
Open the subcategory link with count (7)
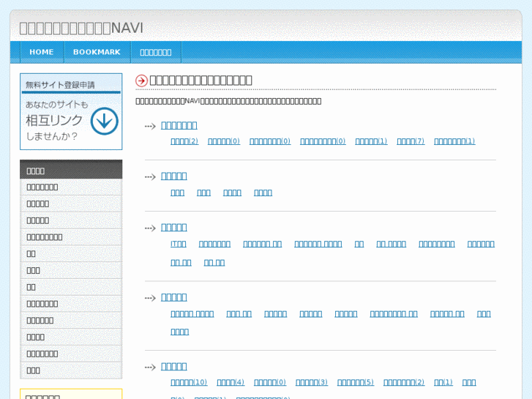411,141
